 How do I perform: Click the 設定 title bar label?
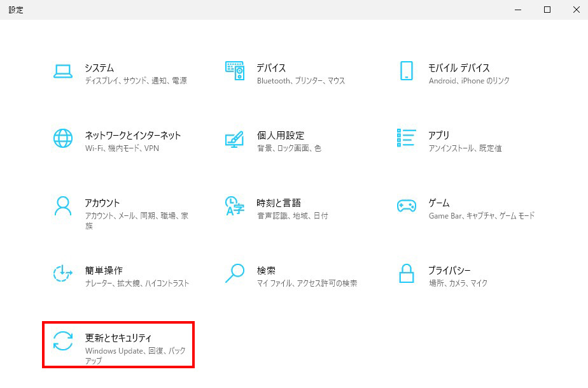pyautogui.click(x=16, y=10)
